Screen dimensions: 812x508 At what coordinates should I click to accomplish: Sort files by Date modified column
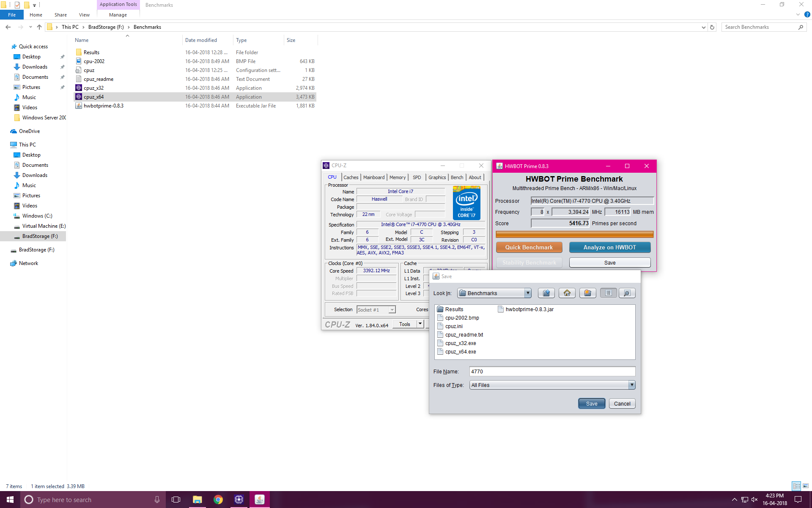click(208, 40)
